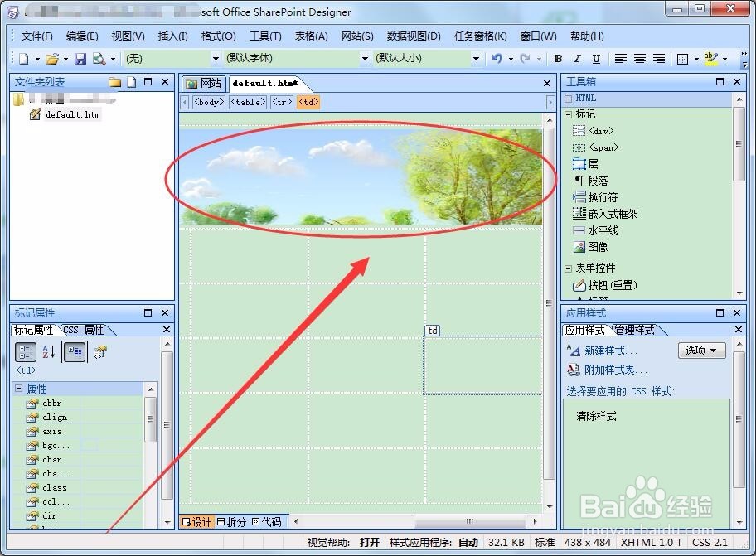Click the 段落 paragraph icon in the toolbox
756x556 pixels.
(x=579, y=181)
